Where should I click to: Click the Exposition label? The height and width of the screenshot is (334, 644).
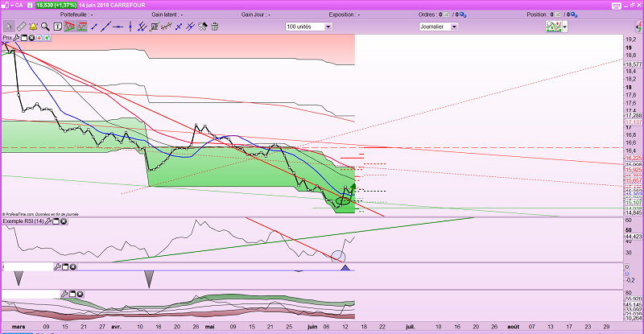point(343,14)
